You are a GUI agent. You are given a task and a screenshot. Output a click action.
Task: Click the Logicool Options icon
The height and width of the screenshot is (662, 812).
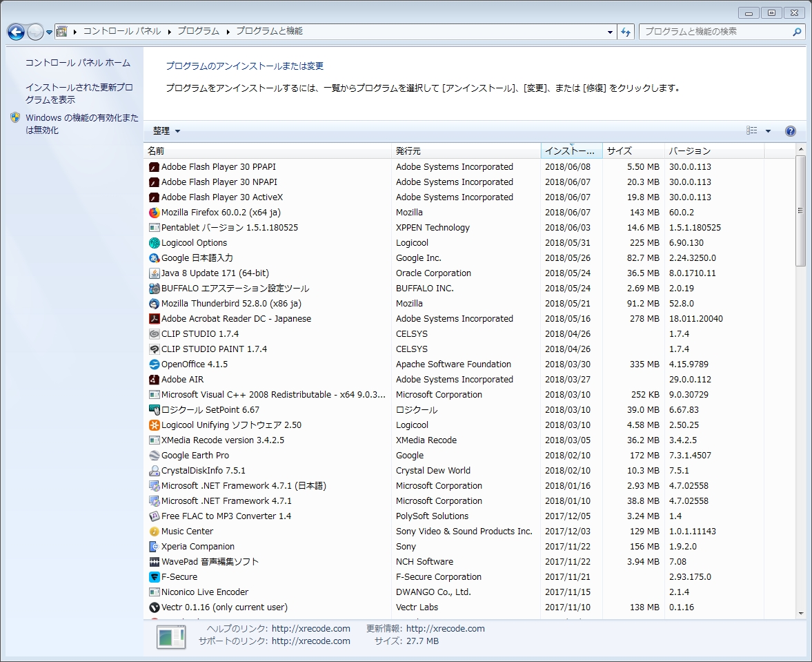click(x=154, y=243)
